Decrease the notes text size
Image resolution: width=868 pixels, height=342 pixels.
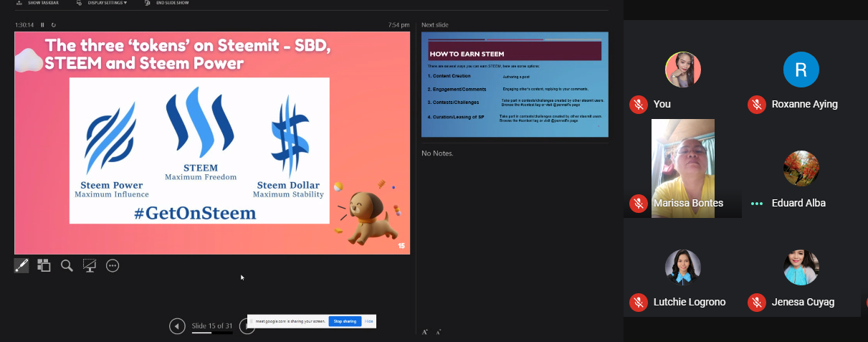pyautogui.click(x=438, y=332)
